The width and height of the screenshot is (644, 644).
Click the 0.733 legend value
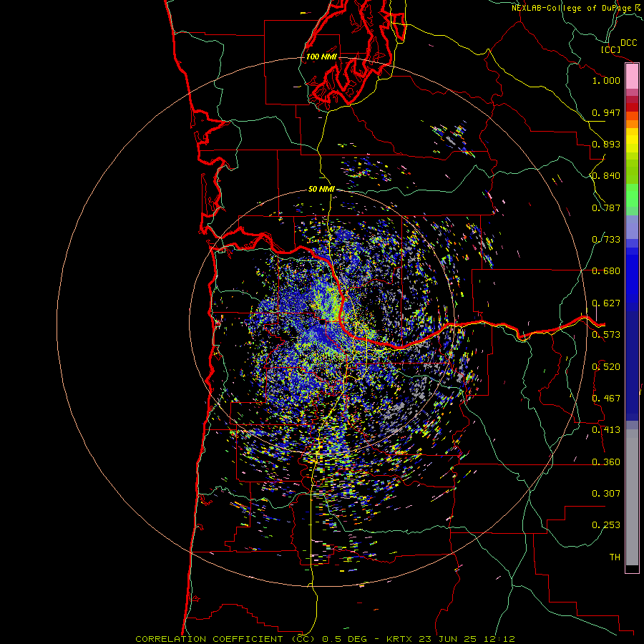[x=606, y=240]
